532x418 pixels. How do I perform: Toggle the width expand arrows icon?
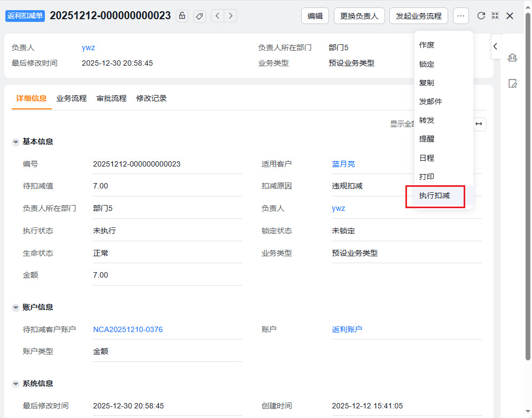(479, 124)
